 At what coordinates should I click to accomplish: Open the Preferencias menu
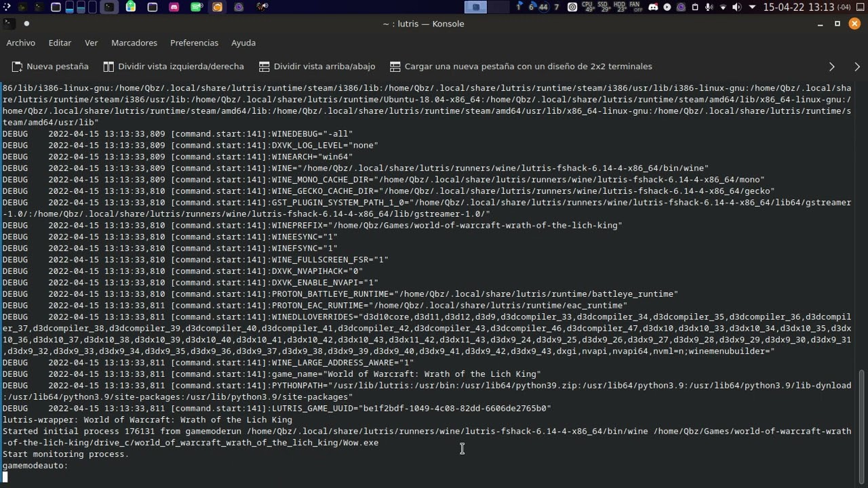[x=194, y=43]
